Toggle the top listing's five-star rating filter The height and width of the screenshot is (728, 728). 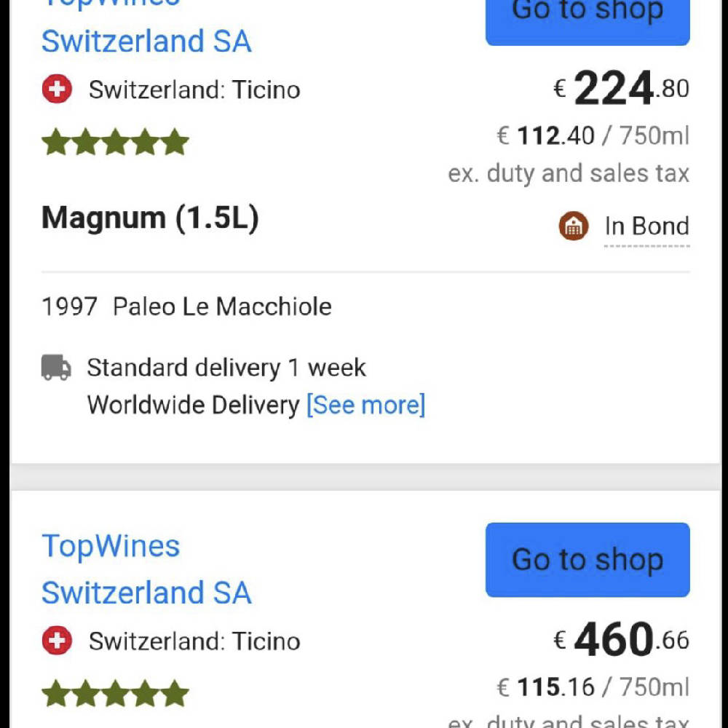[114, 142]
